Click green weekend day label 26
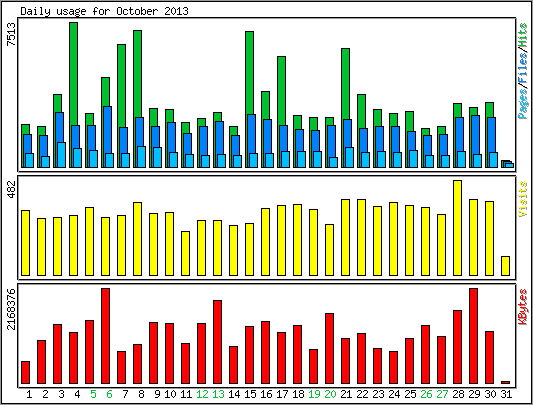Screen dimensions: 533x405 pyautogui.click(x=426, y=394)
